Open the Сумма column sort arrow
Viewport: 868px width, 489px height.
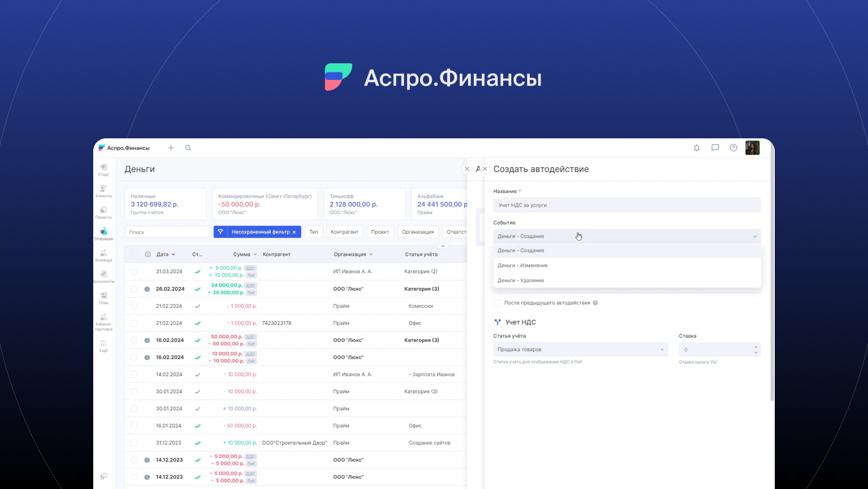point(255,255)
